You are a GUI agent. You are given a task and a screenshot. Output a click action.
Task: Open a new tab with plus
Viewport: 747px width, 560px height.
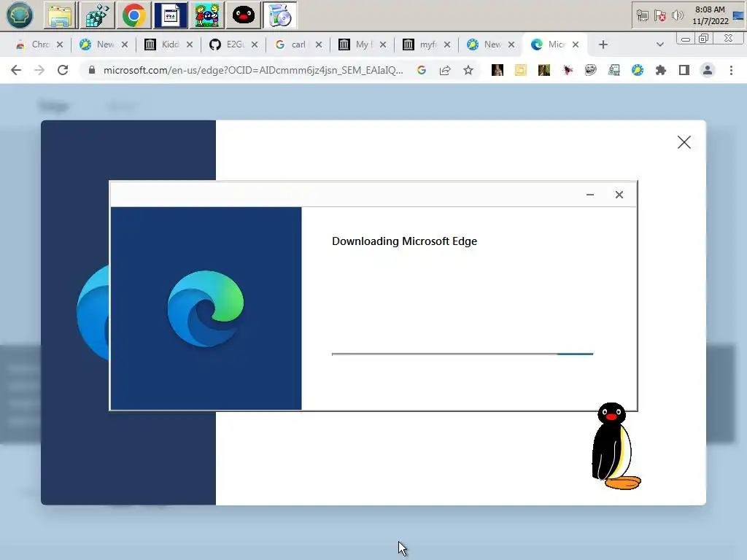(x=603, y=44)
